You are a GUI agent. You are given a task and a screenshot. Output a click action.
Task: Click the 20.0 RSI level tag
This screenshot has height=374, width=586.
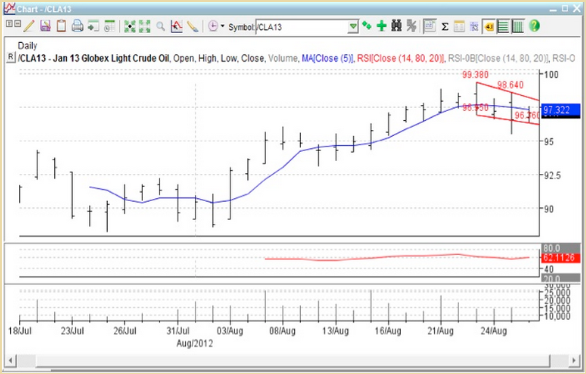(x=560, y=279)
